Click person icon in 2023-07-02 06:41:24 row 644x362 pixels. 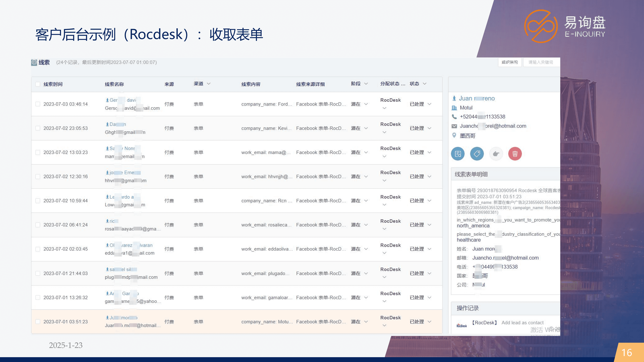click(x=107, y=221)
